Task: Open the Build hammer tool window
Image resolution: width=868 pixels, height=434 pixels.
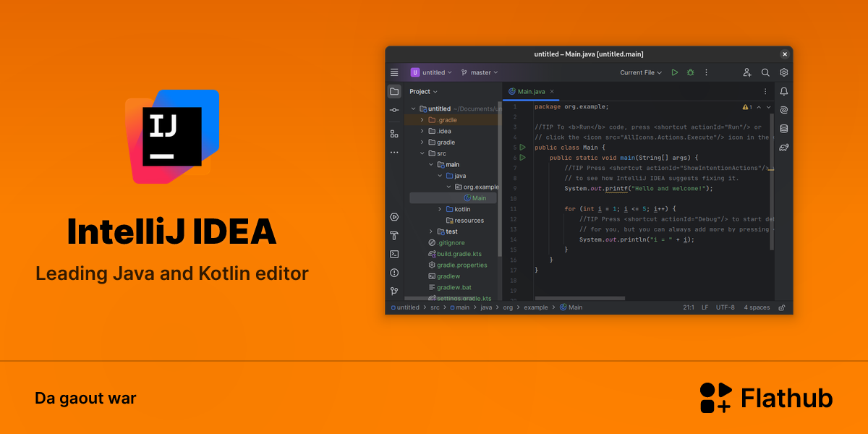Action: tap(394, 236)
